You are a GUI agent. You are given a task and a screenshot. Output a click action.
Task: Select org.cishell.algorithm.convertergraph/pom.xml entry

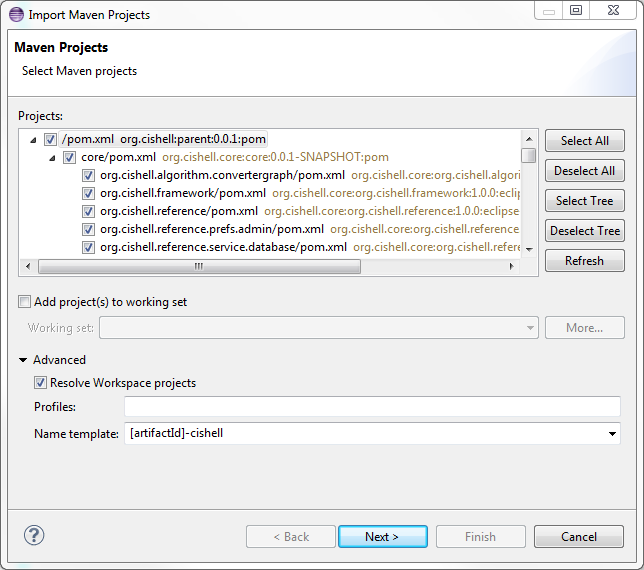pyautogui.click(x=222, y=175)
